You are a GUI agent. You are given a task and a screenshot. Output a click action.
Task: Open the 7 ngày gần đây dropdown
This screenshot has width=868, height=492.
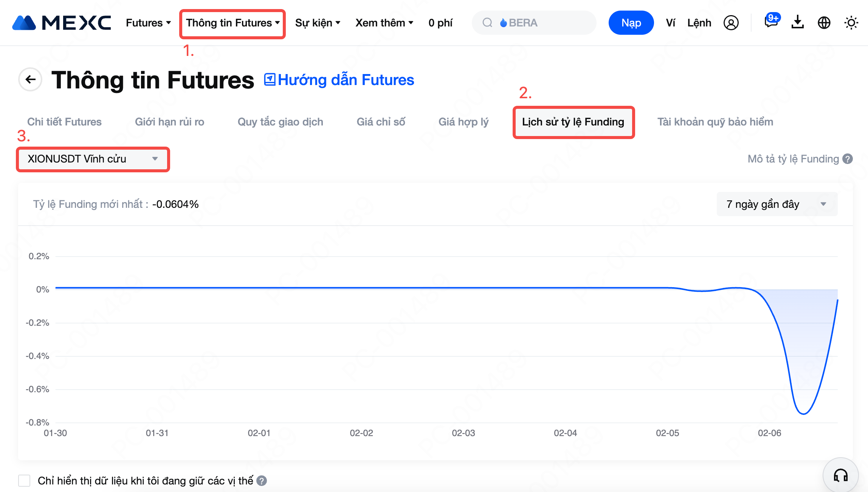click(x=777, y=204)
